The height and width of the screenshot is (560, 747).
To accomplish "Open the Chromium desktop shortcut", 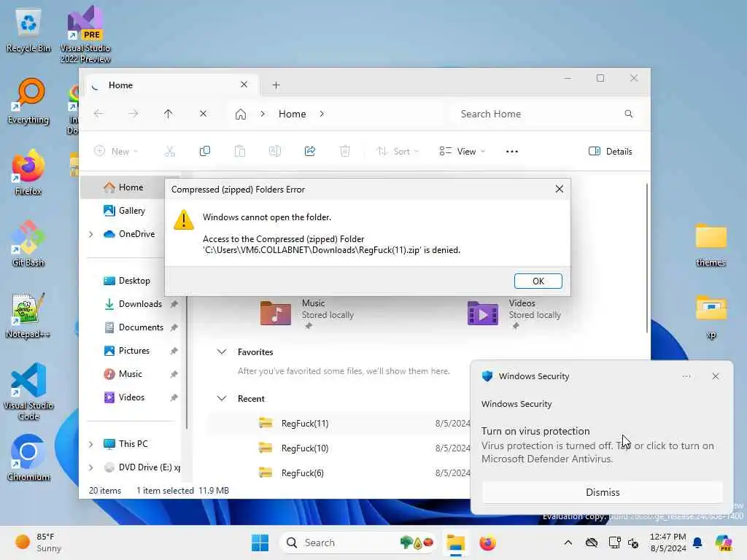I will click(28, 458).
